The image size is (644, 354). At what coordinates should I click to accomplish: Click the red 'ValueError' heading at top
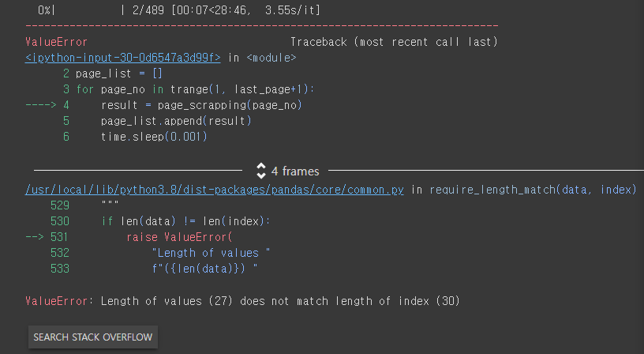[56, 42]
